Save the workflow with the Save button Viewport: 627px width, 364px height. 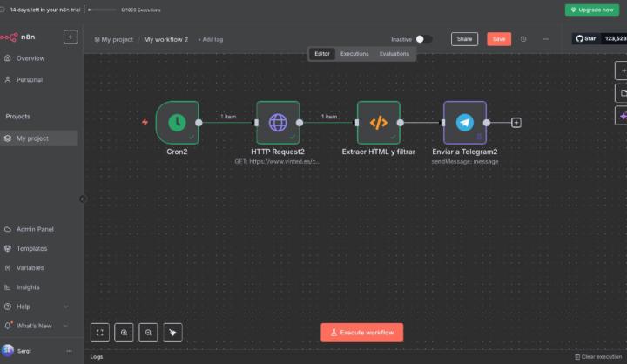pyautogui.click(x=499, y=39)
